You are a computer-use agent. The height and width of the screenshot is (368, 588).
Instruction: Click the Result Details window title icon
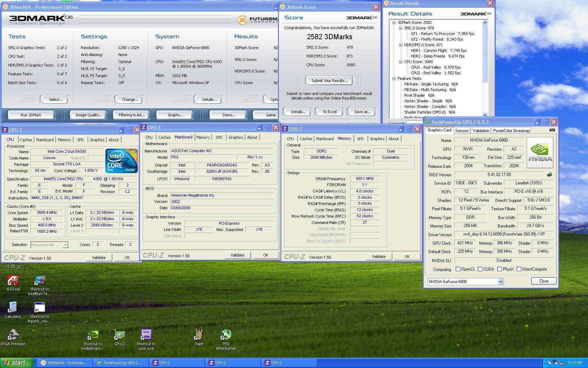point(386,3)
